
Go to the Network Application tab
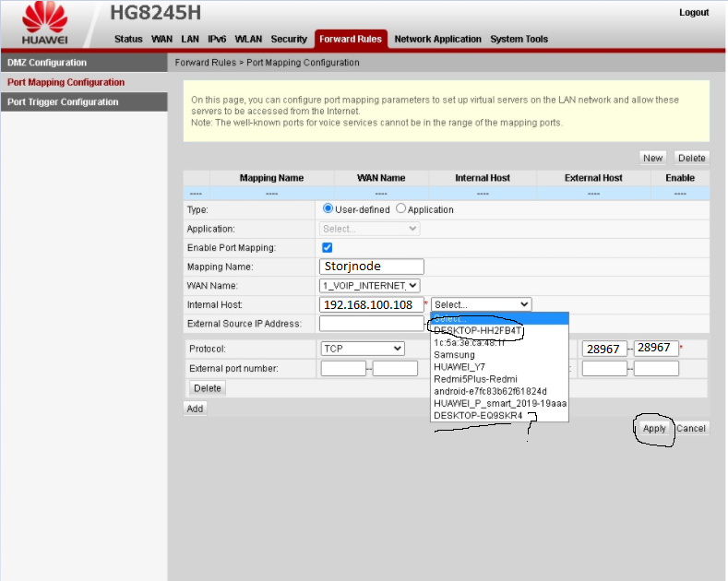(x=437, y=39)
